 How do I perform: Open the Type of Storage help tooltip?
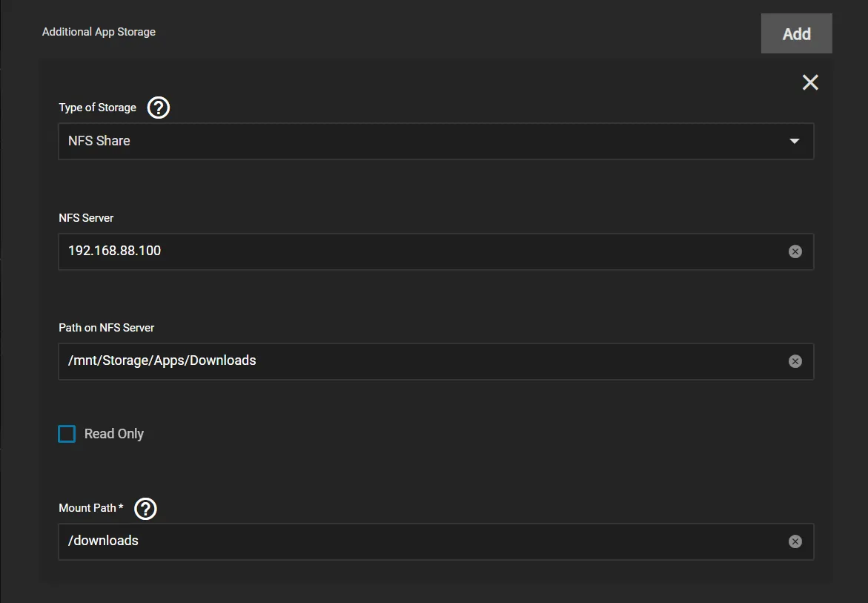159,108
